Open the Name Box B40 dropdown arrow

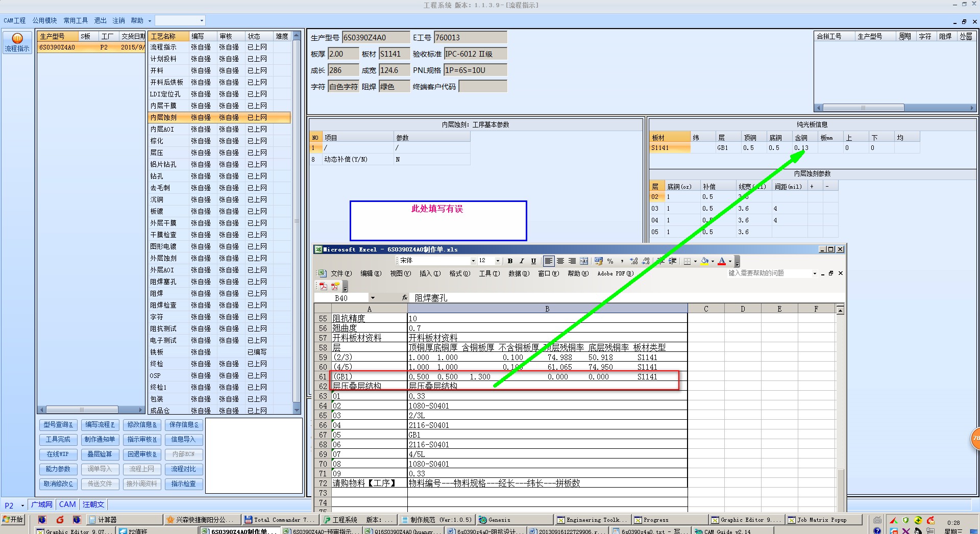373,298
